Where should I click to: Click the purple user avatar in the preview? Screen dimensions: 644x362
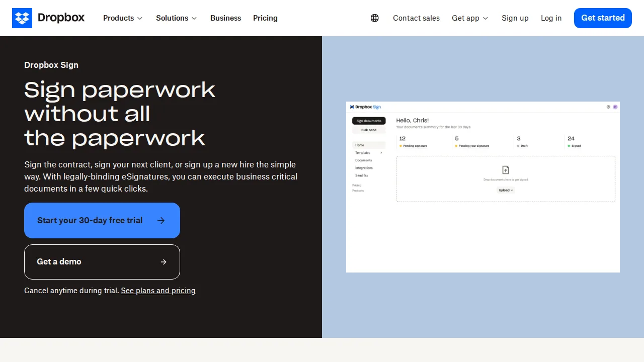pyautogui.click(x=615, y=107)
